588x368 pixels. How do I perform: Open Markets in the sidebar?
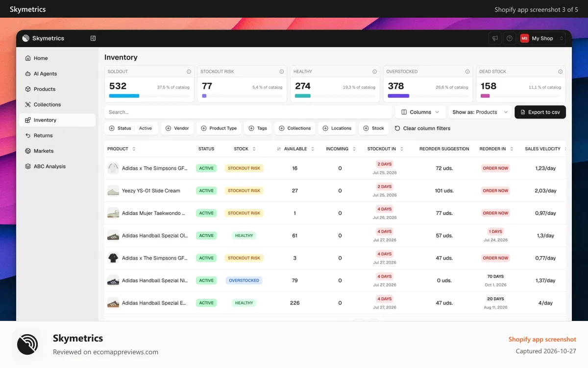(x=57, y=151)
